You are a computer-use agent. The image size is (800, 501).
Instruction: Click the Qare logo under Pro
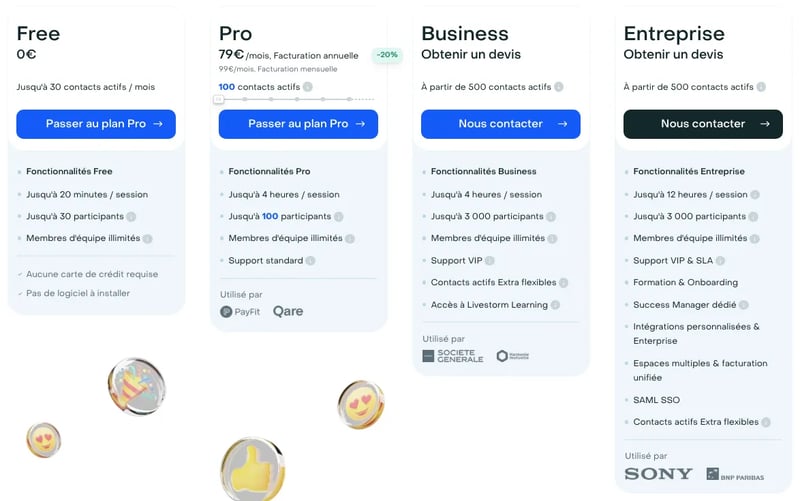[288, 311]
